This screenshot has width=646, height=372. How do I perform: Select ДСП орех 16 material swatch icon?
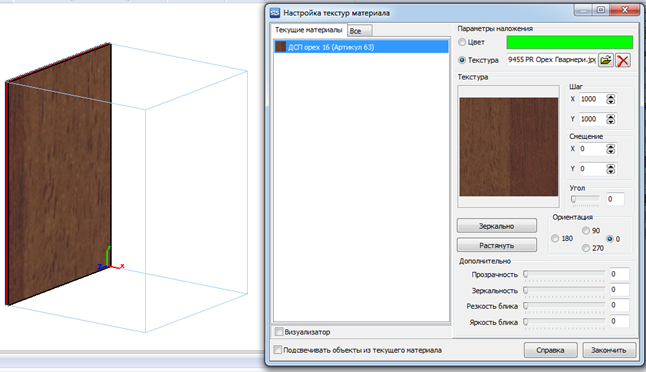[281, 47]
